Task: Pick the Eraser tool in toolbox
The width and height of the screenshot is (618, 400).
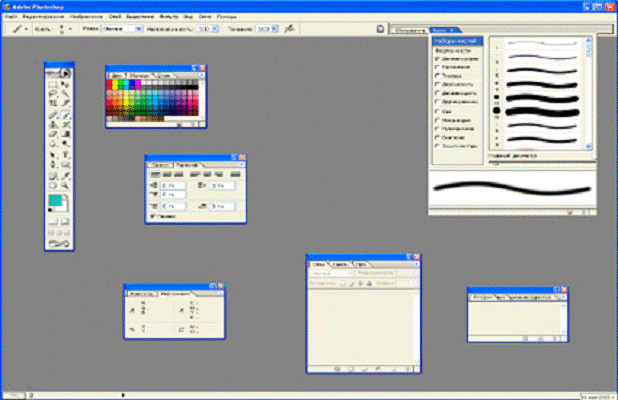Action: tap(53, 134)
